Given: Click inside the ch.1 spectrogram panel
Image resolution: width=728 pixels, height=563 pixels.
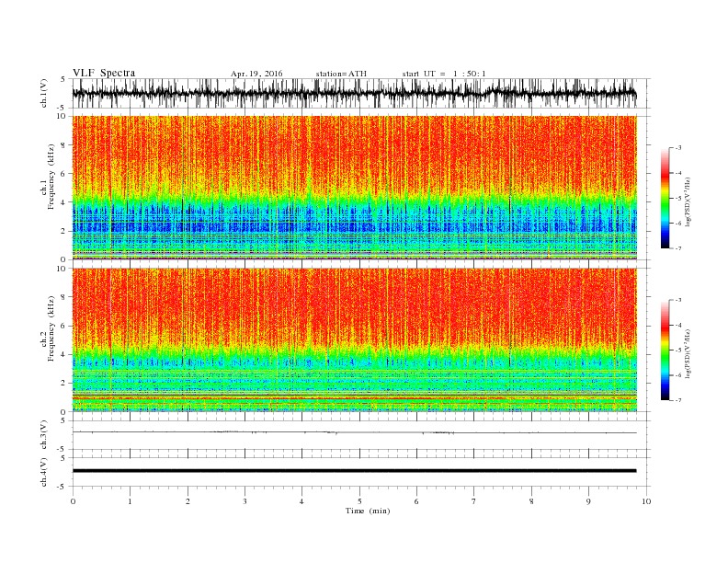Looking at the screenshot, I should click(x=354, y=188).
